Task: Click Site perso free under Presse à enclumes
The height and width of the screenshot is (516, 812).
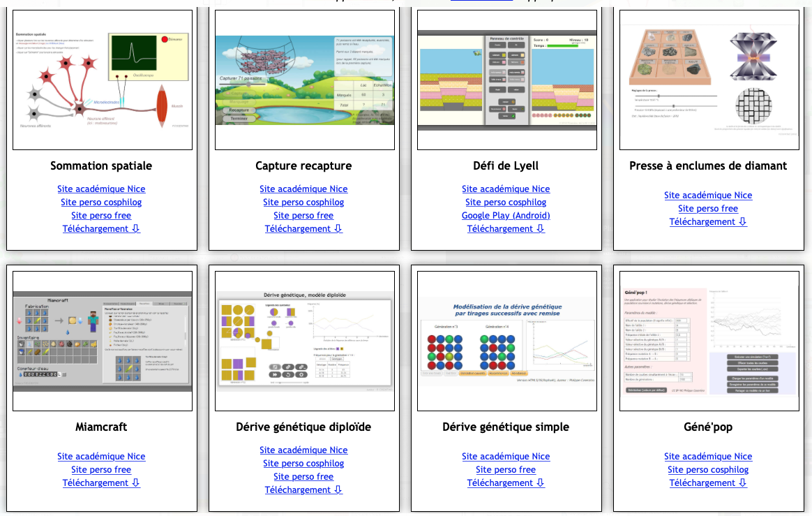Action: (x=708, y=209)
